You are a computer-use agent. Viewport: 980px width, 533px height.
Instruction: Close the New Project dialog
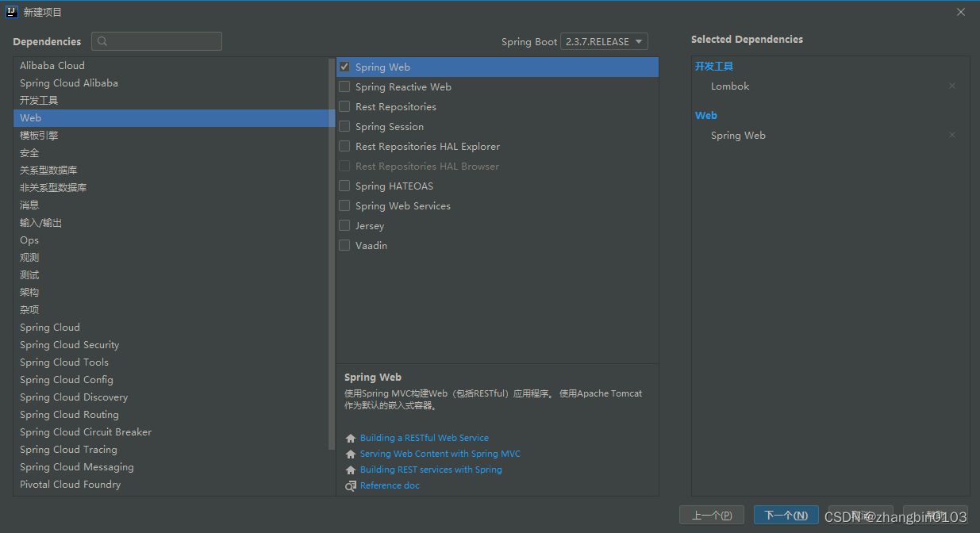click(961, 12)
